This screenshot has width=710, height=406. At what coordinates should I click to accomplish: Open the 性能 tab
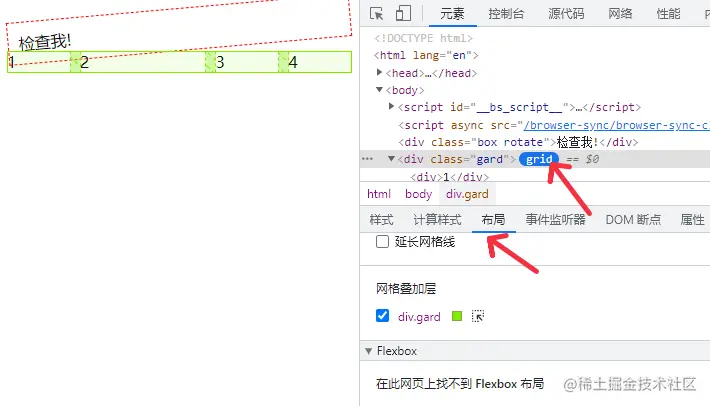coord(668,14)
